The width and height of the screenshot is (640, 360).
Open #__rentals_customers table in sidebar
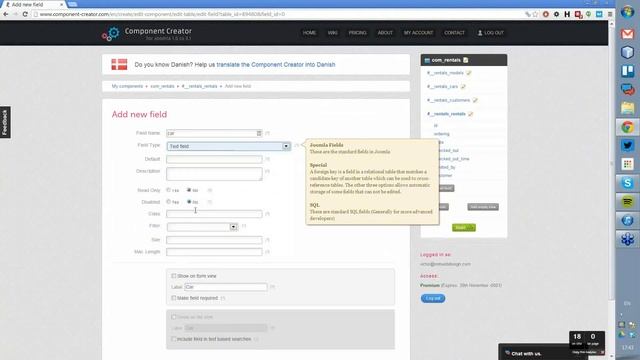click(448, 100)
